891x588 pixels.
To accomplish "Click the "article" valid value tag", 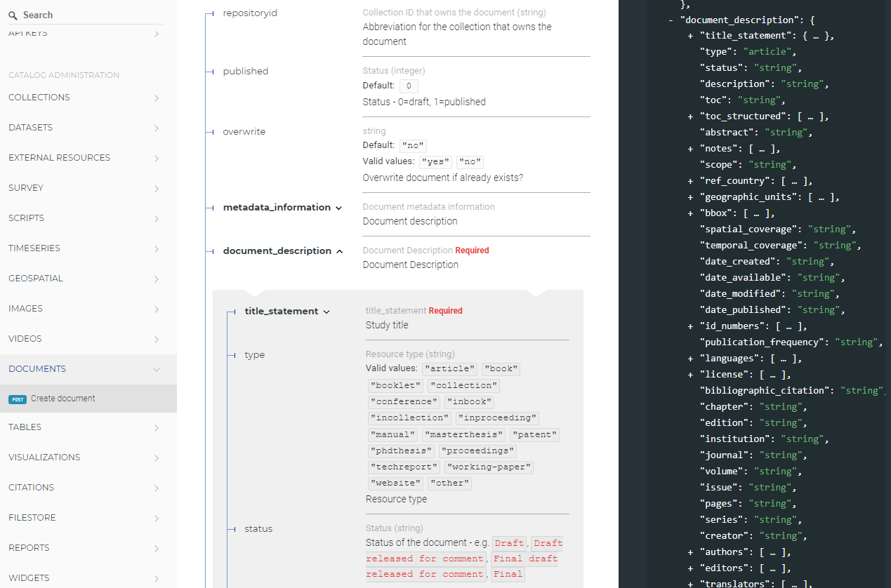I will (449, 369).
